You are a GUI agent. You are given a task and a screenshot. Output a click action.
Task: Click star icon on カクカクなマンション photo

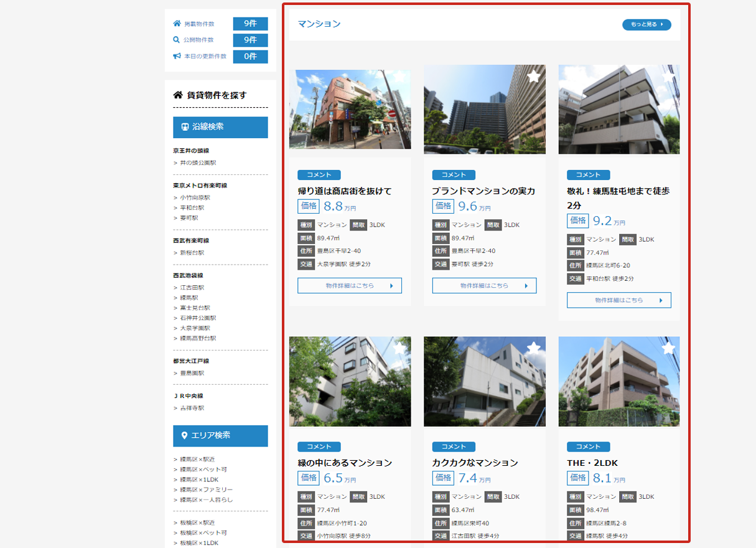tap(533, 348)
